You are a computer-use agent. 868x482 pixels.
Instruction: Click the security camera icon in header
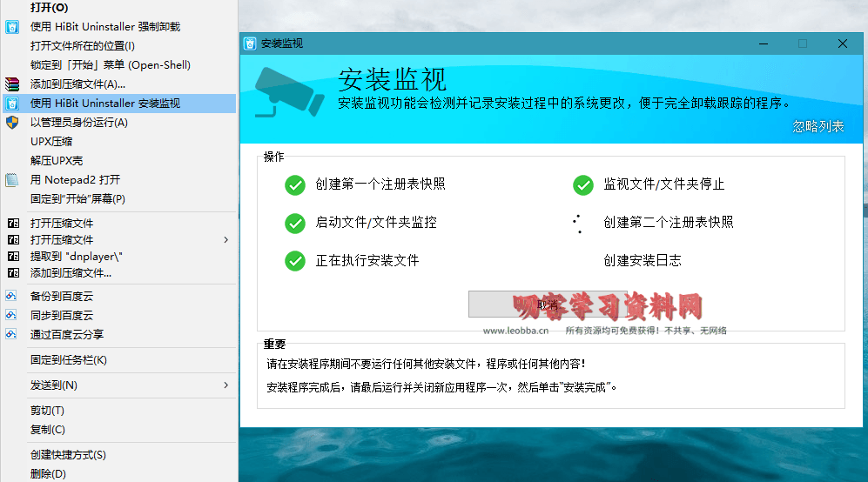coord(284,90)
